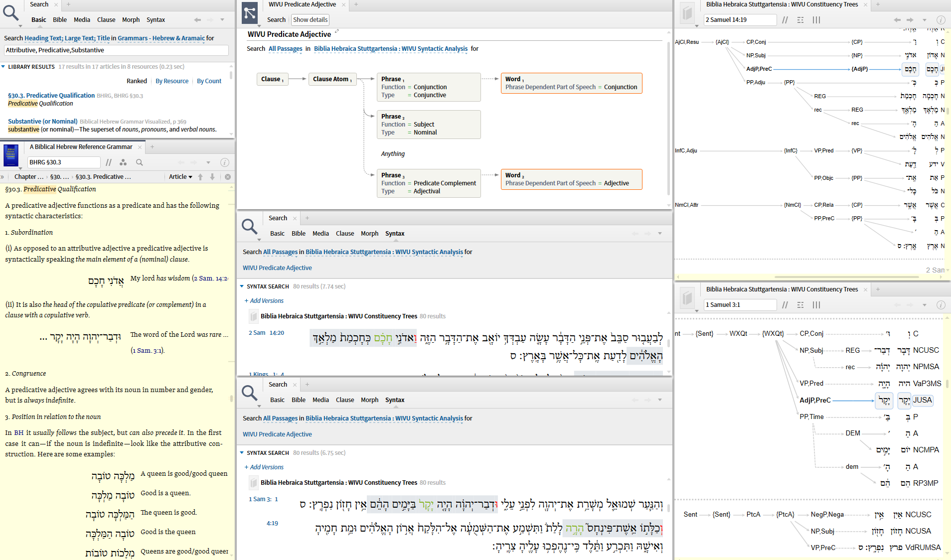Open the Substantive (or Nominal) search result

point(43,122)
